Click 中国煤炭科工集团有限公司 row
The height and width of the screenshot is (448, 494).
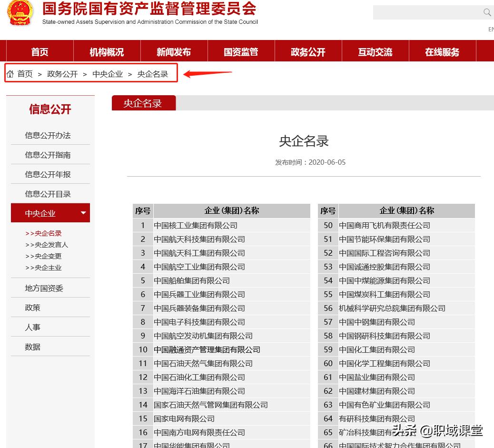click(x=396, y=295)
